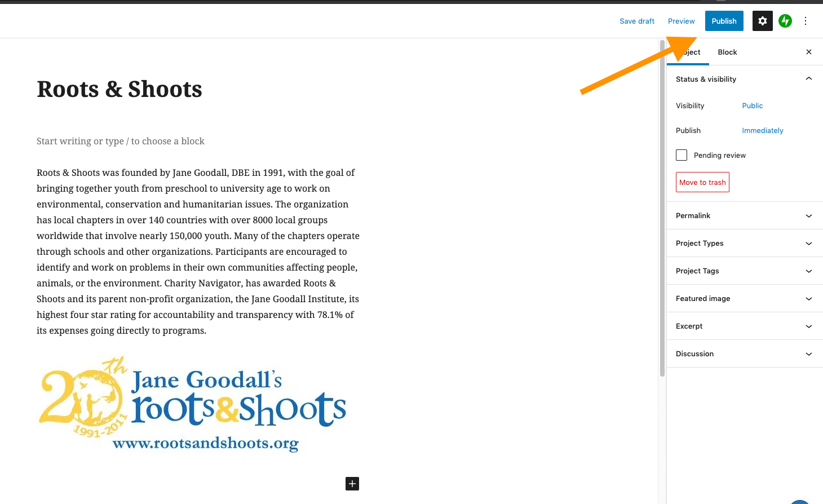
Task: Set publish date via Immediately link
Action: (762, 130)
